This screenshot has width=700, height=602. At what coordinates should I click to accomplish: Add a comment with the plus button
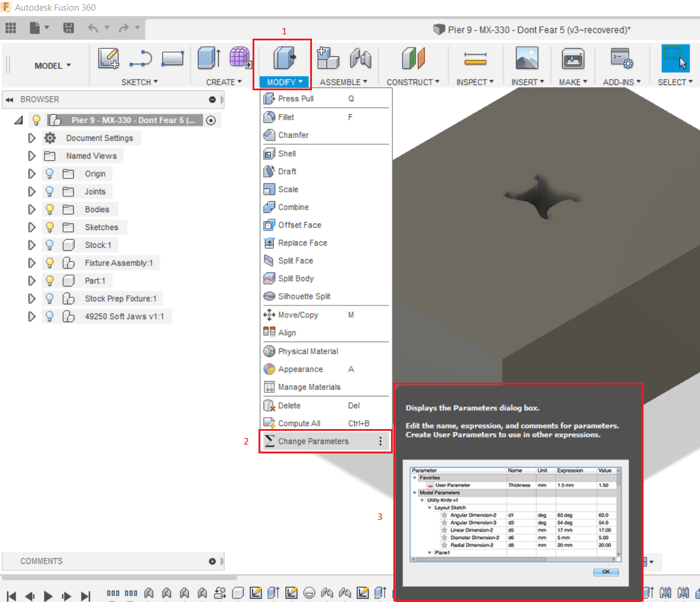[x=212, y=561]
